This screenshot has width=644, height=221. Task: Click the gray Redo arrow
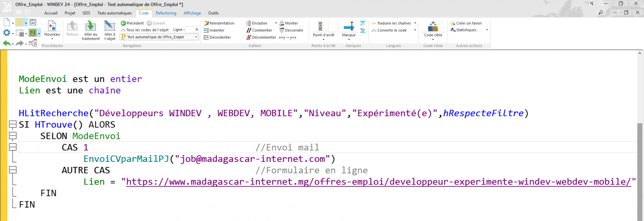(19, 43)
